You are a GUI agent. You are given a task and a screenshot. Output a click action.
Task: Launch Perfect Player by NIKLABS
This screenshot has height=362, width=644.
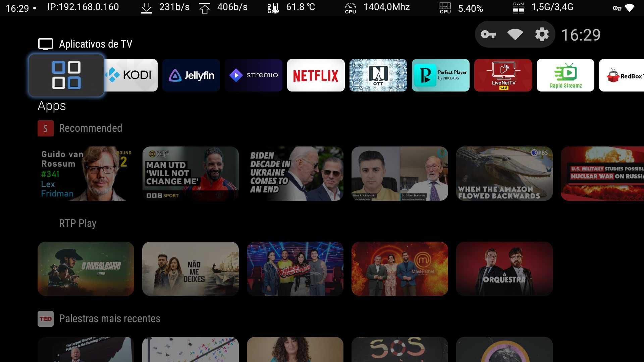[441, 75]
